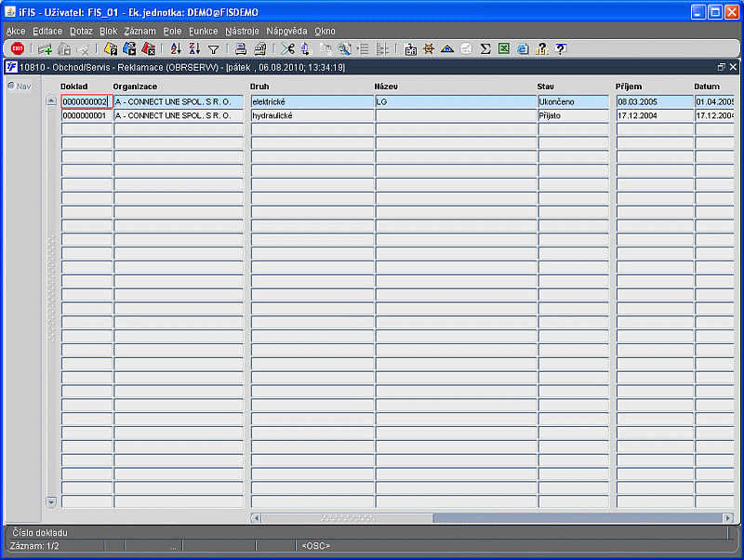This screenshot has width=744, height=560.
Task: Click the filter funnel icon
Action: (x=214, y=49)
